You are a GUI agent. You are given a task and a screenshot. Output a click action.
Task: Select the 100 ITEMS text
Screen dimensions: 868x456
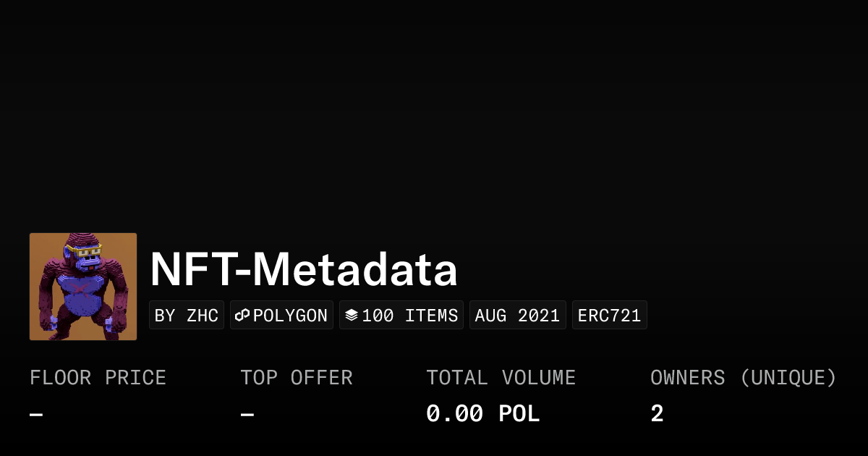tap(410, 316)
